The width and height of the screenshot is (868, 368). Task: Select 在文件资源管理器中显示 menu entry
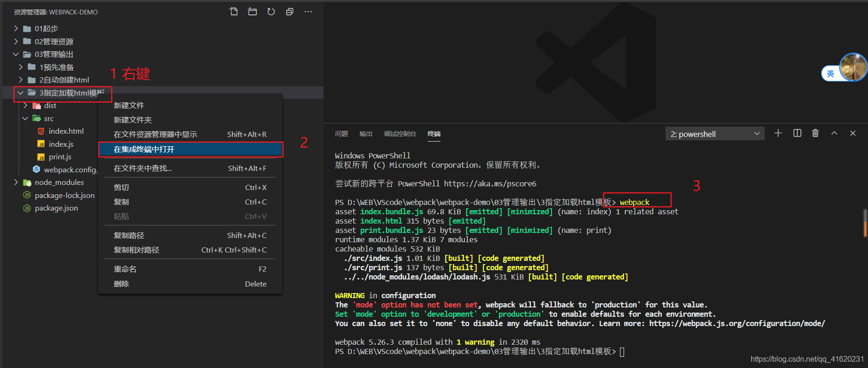click(x=190, y=134)
